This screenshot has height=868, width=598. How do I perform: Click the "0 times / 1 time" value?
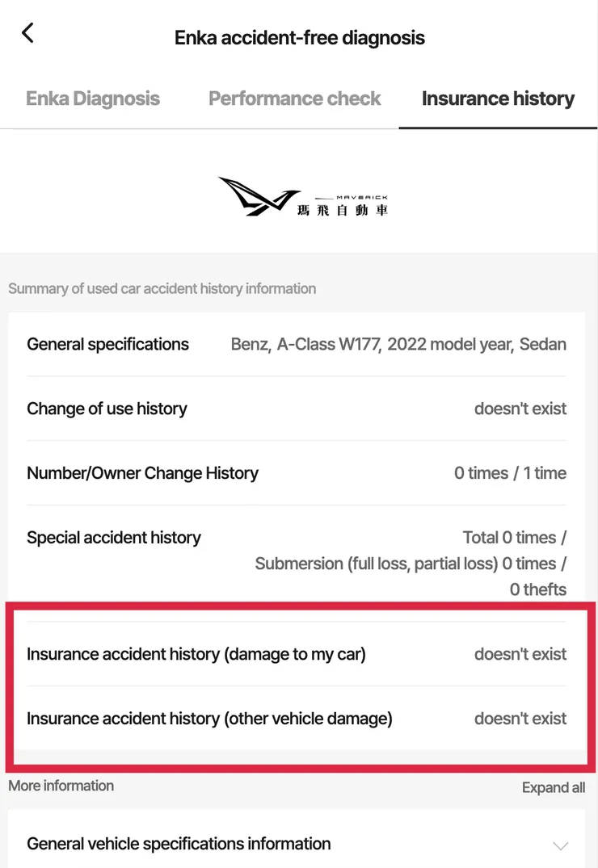[x=510, y=473]
